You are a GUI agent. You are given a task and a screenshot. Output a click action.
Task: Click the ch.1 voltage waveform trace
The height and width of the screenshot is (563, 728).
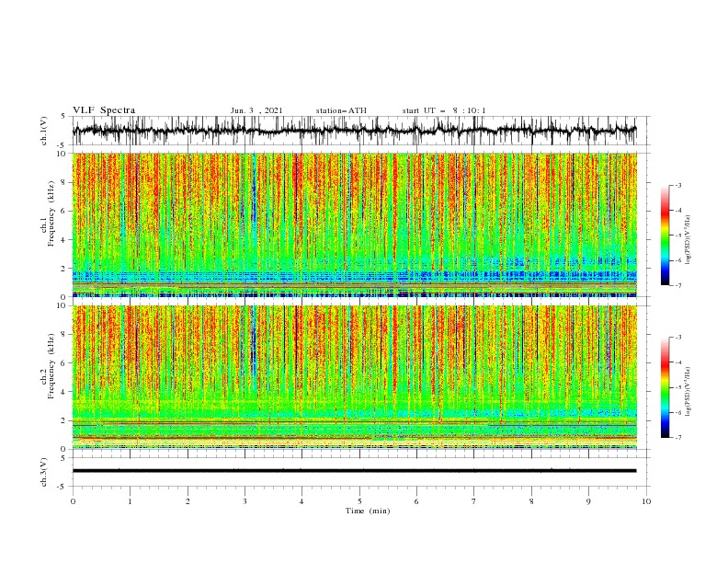click(354, 131)
